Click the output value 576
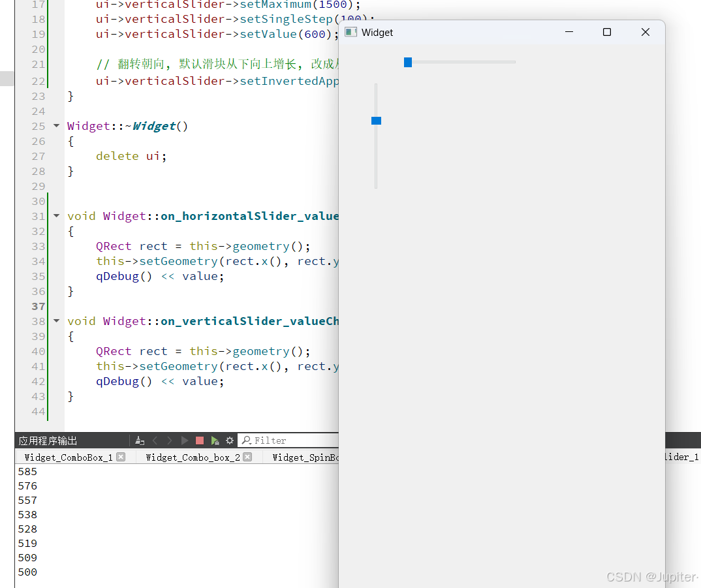The image size is (701, 588). [x=27, y=486]
